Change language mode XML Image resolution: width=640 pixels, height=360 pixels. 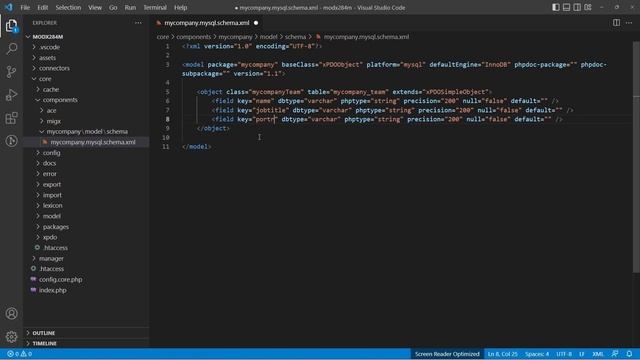click(x=598, y=354)
